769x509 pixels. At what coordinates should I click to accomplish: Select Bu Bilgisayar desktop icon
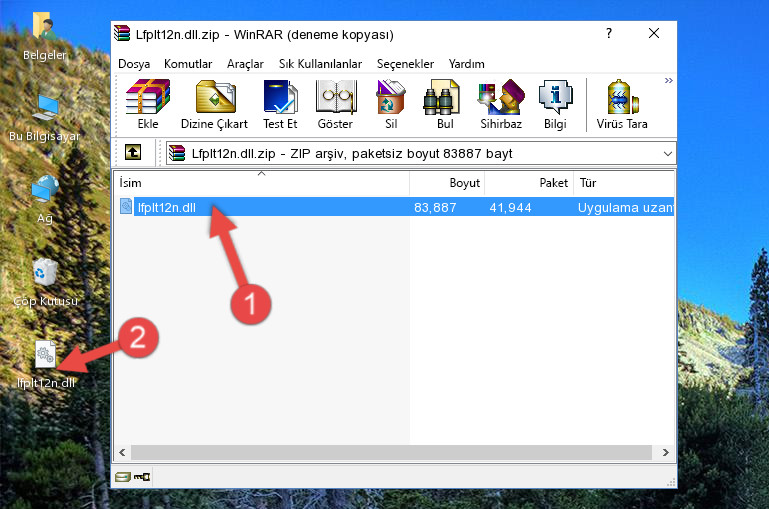coord(45,118)
